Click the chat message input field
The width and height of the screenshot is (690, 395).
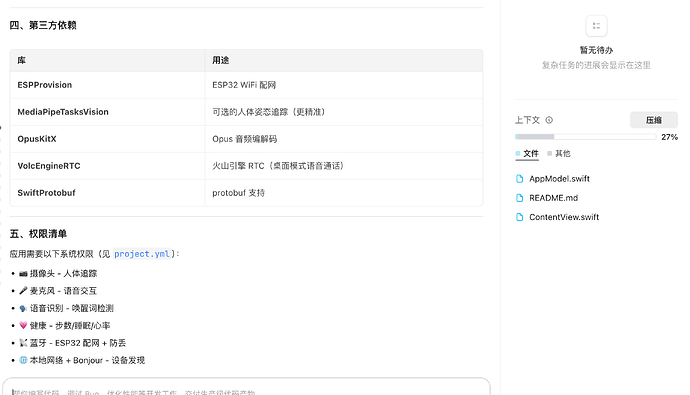coord(246,387)
